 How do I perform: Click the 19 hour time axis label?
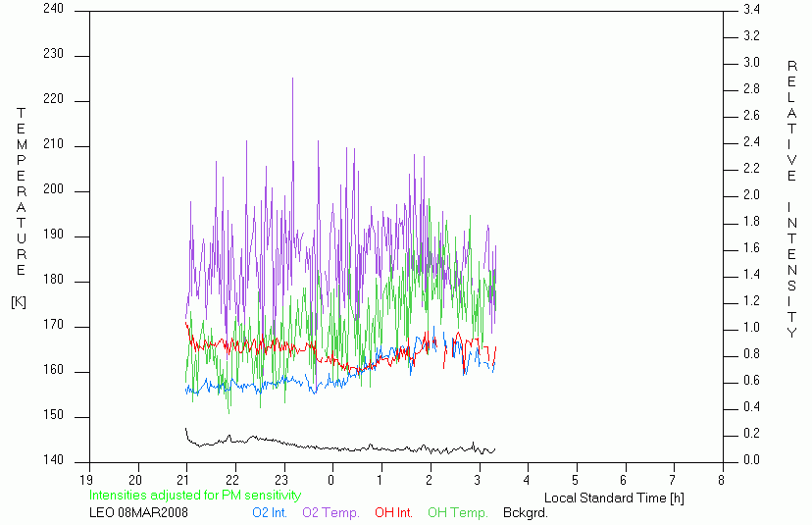[x=86, y=480]
